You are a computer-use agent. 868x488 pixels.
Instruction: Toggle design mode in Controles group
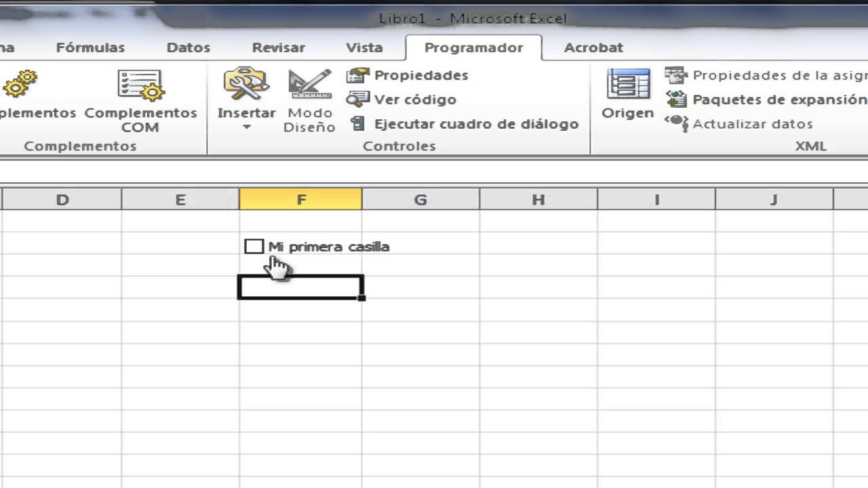[309, 102]
